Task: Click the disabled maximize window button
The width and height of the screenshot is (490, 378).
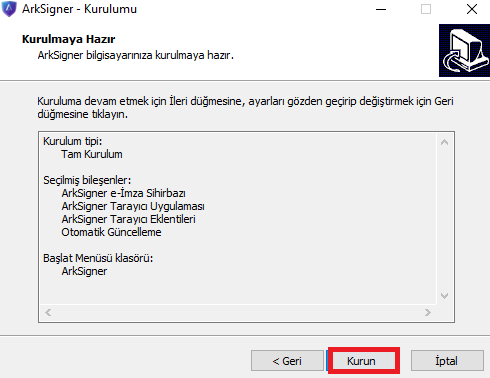Action: click(x=426, y=9)
